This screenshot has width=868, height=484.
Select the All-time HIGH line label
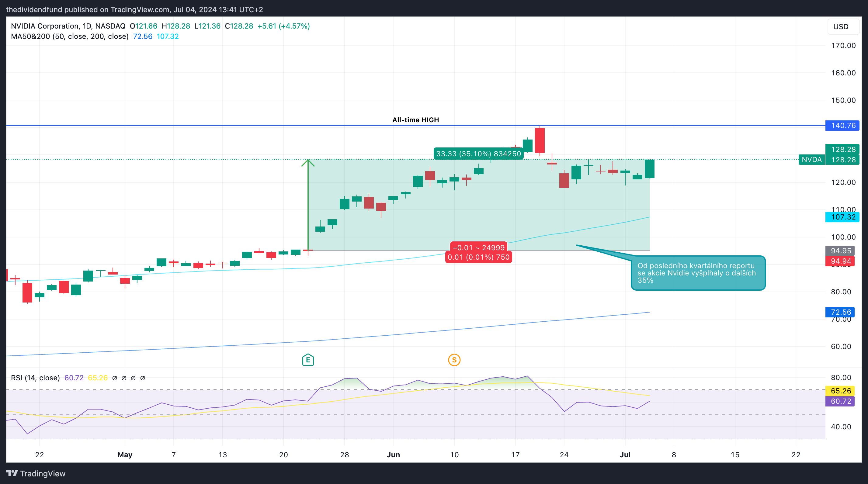[415, 120]
